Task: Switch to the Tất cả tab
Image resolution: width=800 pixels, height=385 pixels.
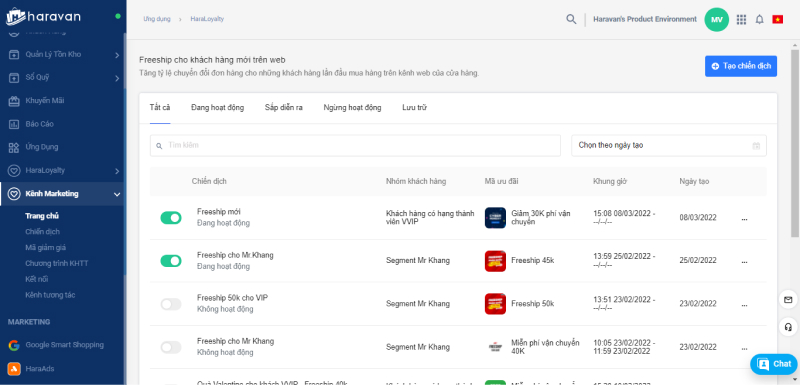Action: (x=160, y=108)
